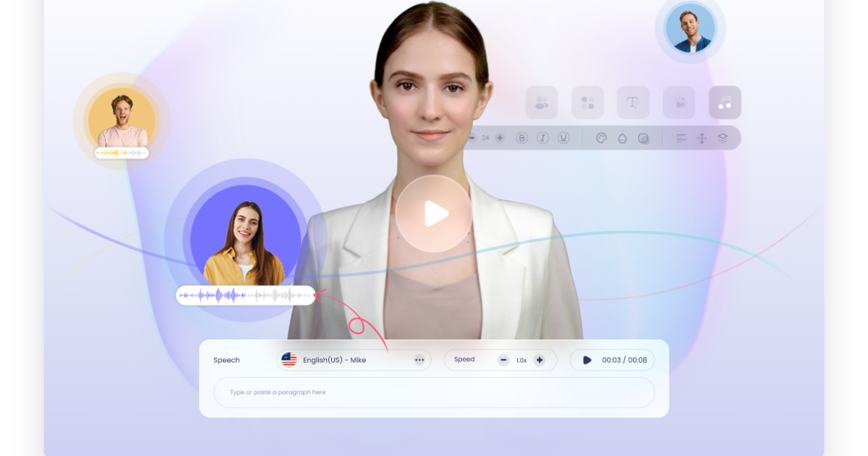Click the opacity droplet icon
Viewport: 868px width, 456px height.
coord(622,138)
